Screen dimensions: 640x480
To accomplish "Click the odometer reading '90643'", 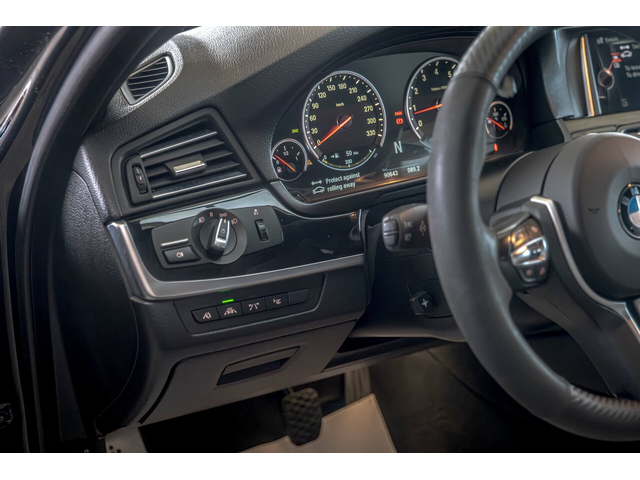I will click(391, 174).
